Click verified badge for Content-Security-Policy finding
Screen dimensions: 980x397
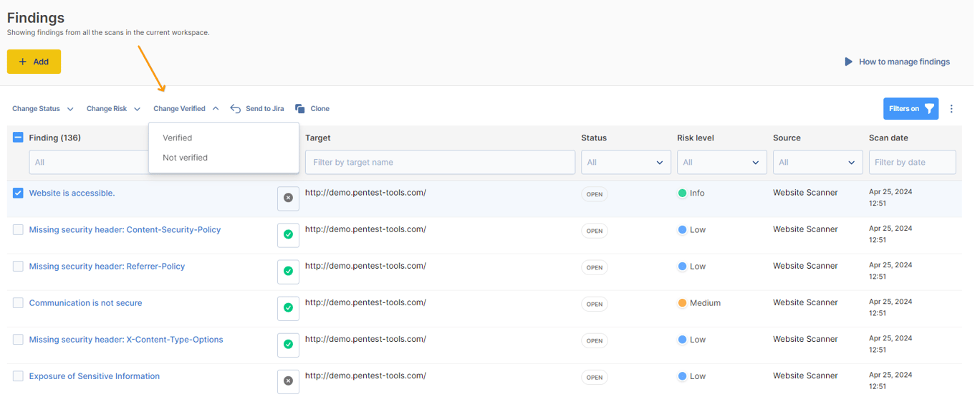288,234
